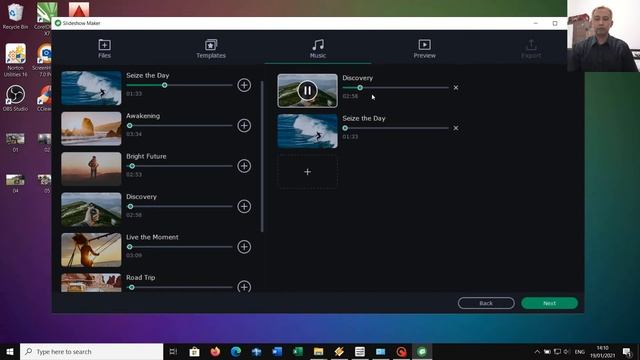Launch Firefox from the taskbar
Screen dimensions: 640x360
(x=215, y=351)
